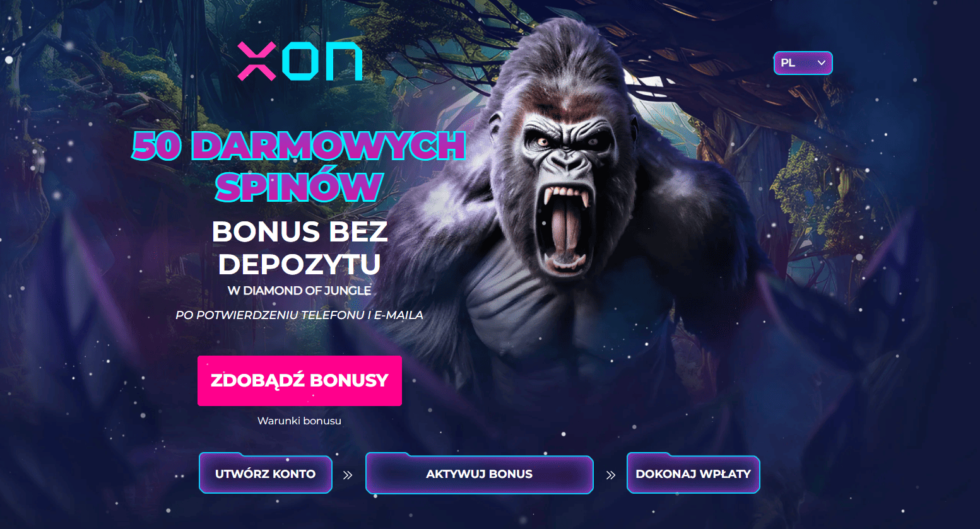This screenshot has height=529, width=980.
Task: Click the Zdobądź Bonusy pink button
Action: tap(300, 381)
